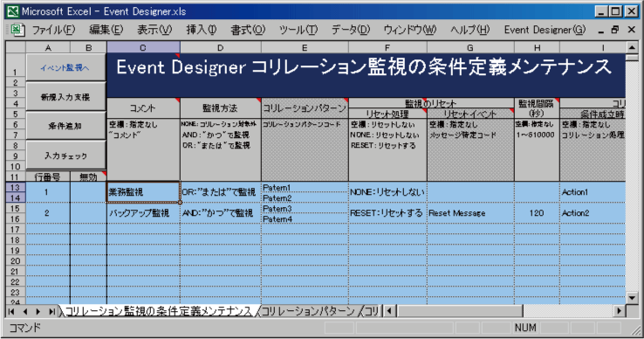Switch to コリレーションパターン sheet tab
644x339 pixels.
click(308, 311)
